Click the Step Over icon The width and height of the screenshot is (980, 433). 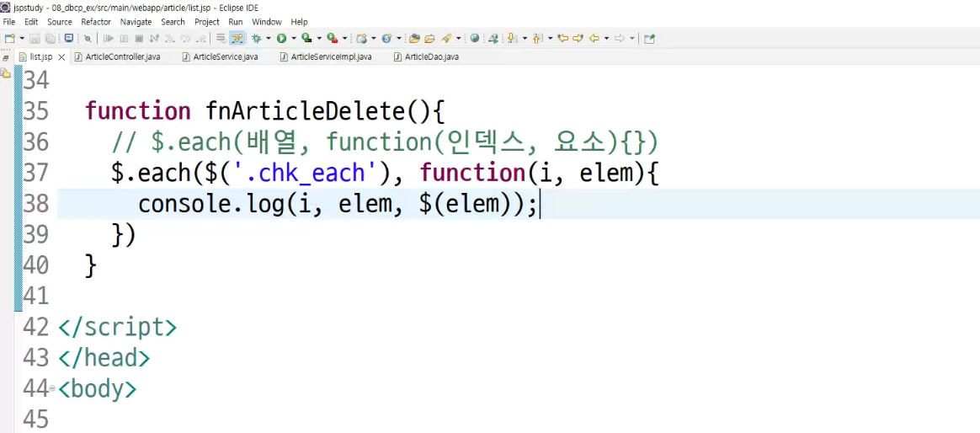pos(185,38)
